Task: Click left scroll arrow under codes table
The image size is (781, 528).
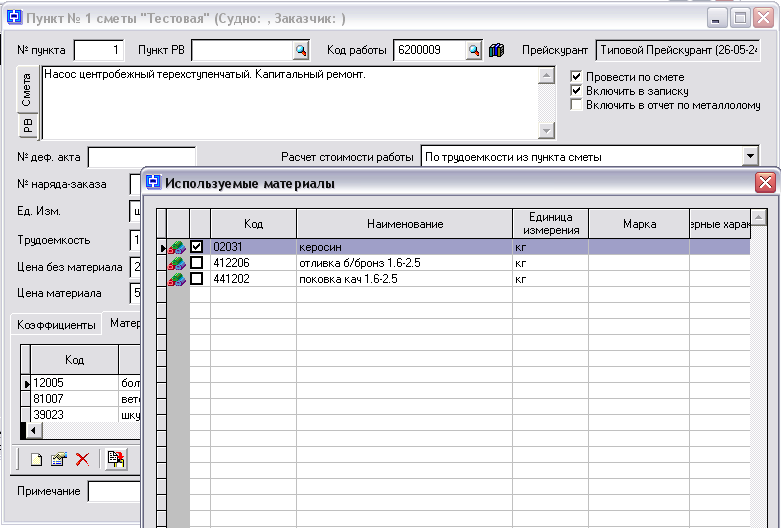Action: 33,430
